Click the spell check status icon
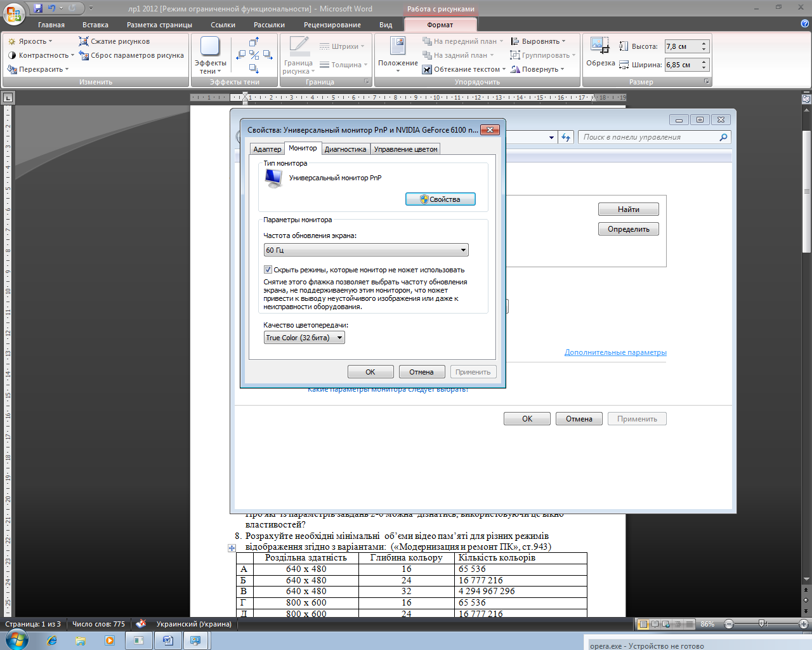The image size is (812, 650). 141,624
